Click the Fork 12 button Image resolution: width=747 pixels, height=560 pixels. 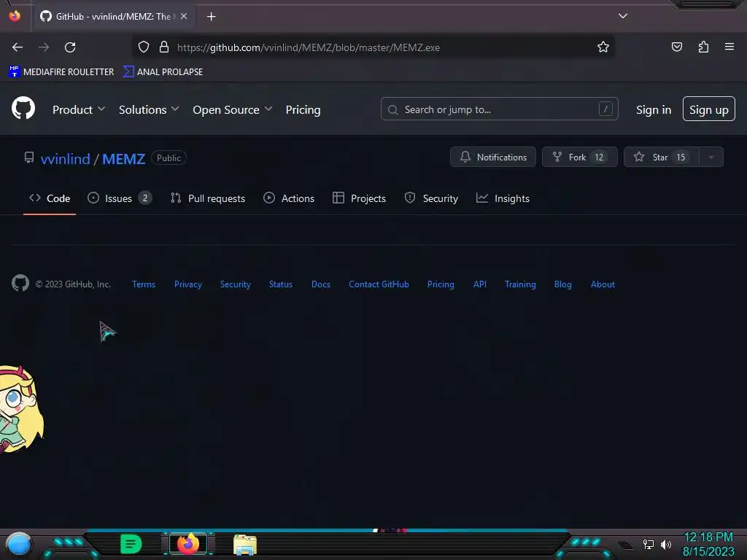[579, 157]
